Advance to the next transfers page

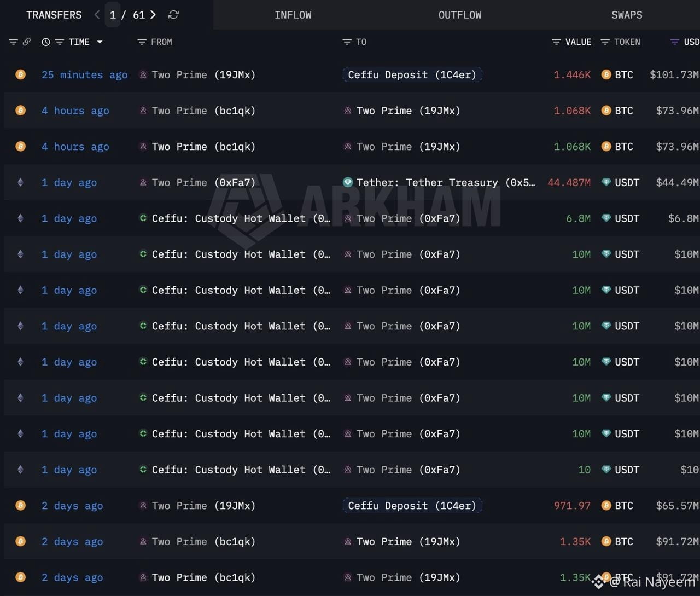[153, 15]
